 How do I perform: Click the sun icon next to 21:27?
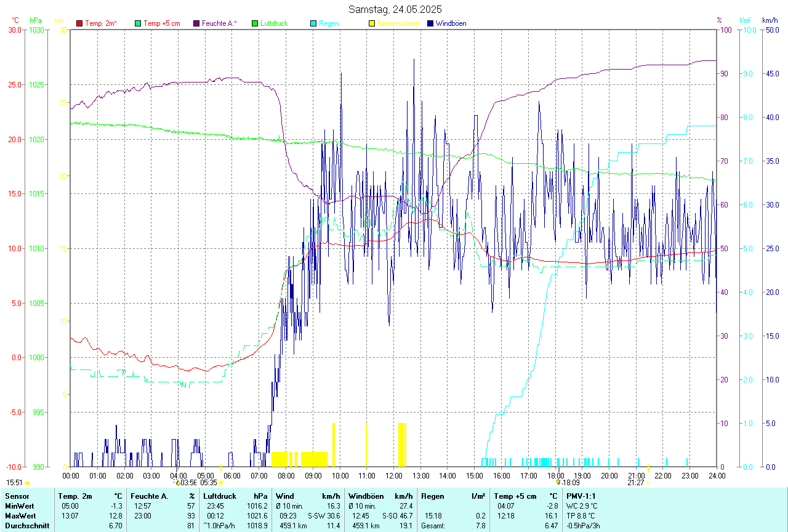click(x=648, y=483)
